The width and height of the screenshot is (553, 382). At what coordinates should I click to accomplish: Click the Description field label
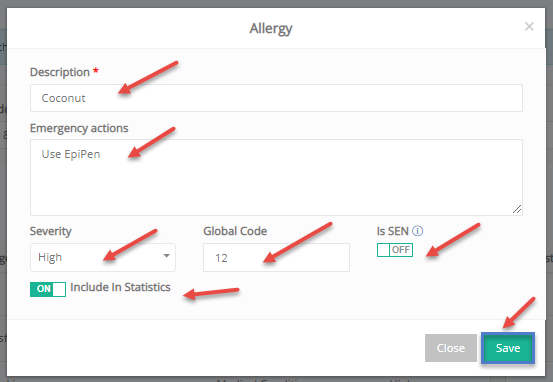(x=60, y=72)
